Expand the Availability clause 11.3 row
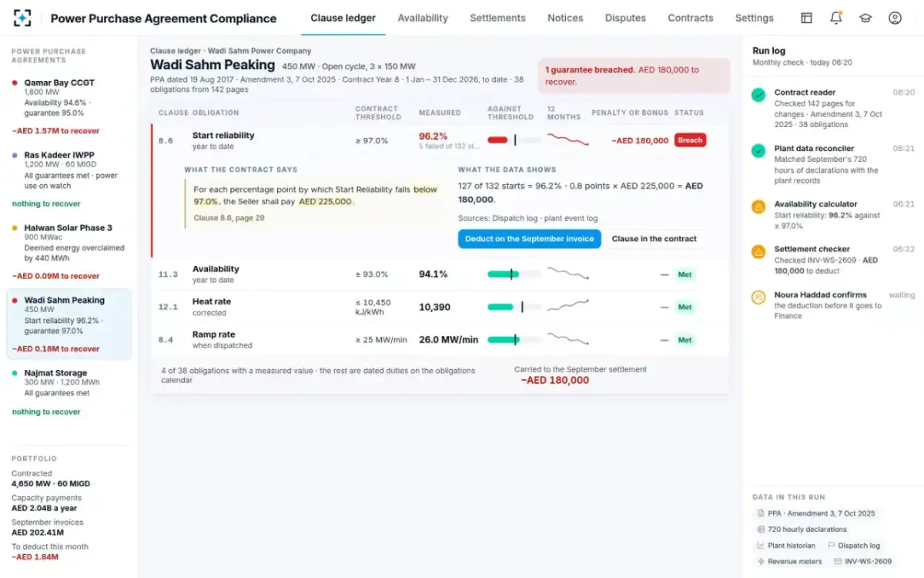Image resolution: width=924 pixels, height=578 pixels. point(440,274)
